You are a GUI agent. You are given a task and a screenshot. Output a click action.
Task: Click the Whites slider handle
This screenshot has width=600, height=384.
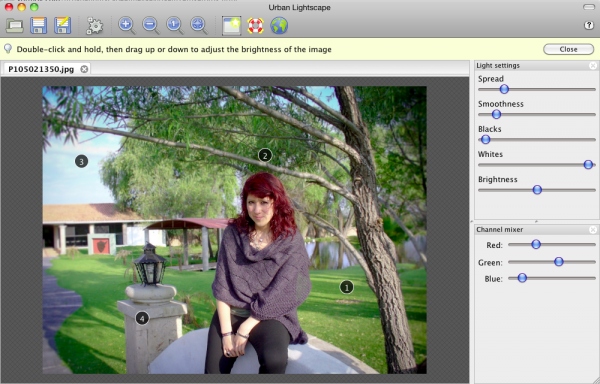click(x=588, y=164)
